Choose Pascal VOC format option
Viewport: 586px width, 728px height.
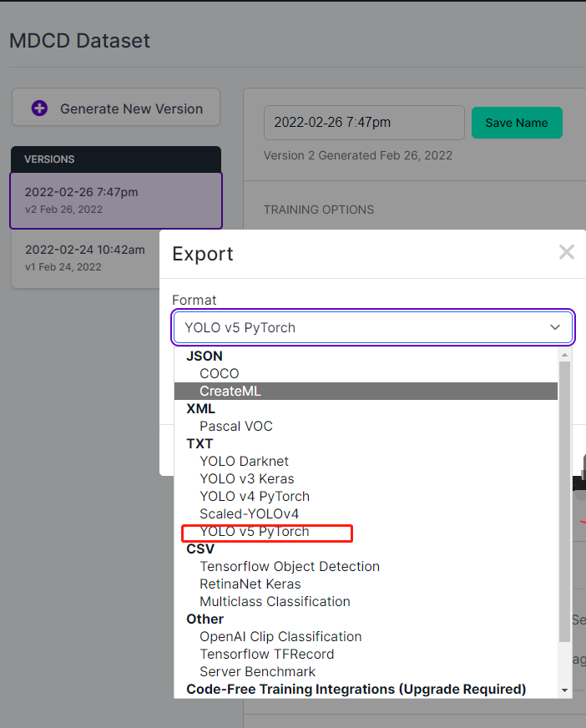(366, 427)
